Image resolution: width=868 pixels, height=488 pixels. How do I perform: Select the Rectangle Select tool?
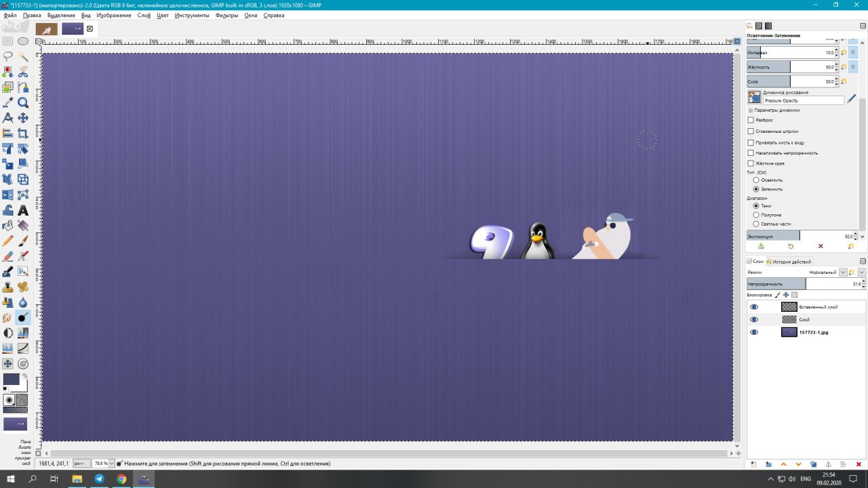8,41
